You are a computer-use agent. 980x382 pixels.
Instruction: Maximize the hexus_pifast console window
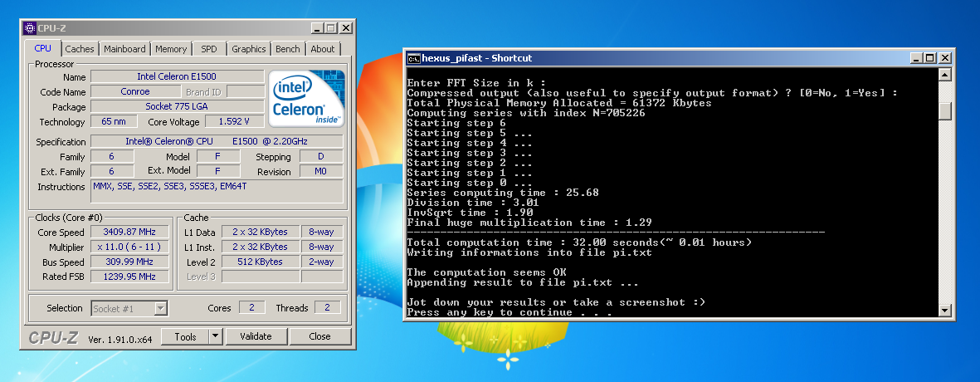click(x=930, y=58)
